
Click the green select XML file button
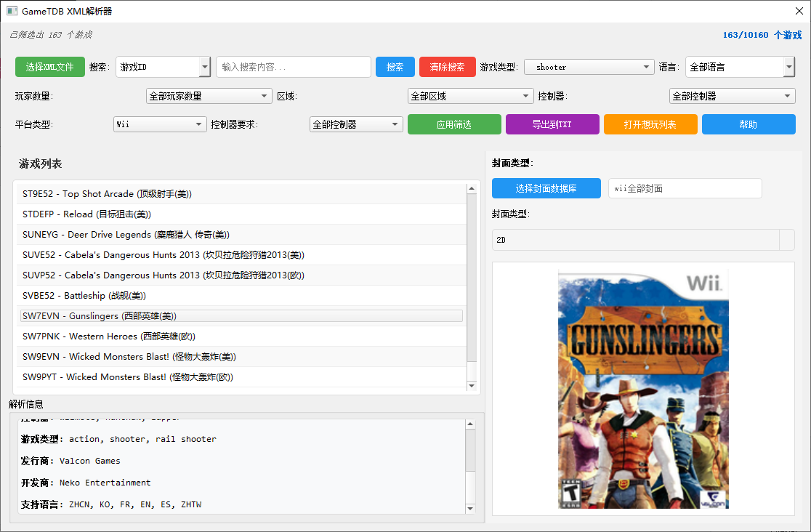[49, 67]
